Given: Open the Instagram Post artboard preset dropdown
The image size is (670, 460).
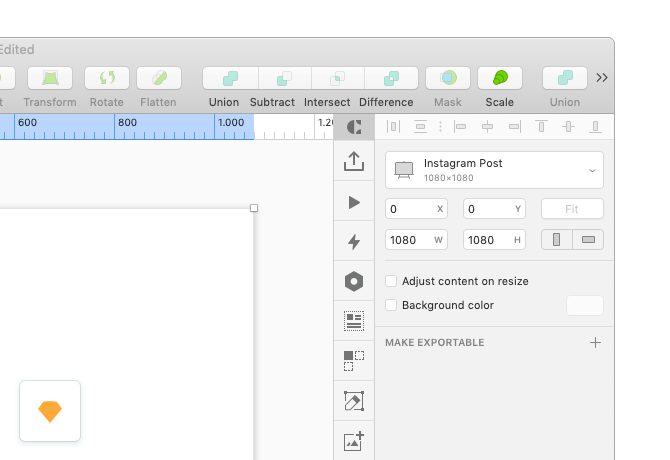Looking at the screenshot, I should (x=494, y=170).
